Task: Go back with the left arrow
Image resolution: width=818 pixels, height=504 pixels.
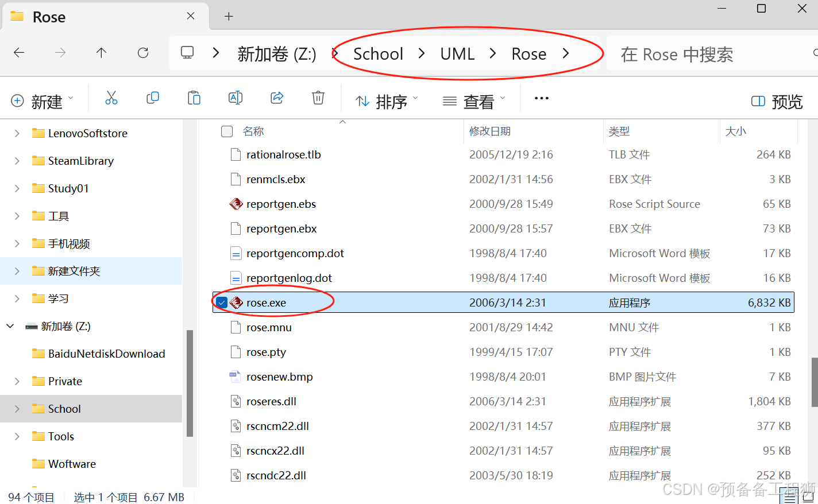Action: [x=19, y=53]
